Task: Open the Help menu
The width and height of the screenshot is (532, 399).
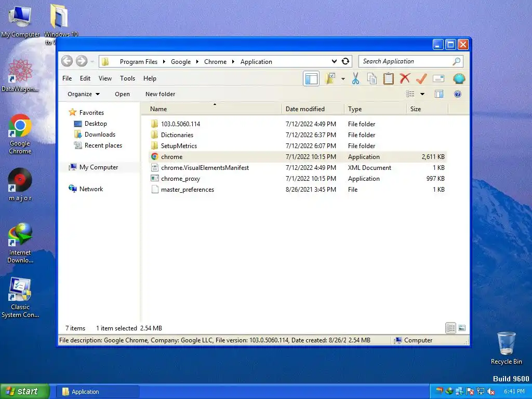Action: (x=150, y=78)
